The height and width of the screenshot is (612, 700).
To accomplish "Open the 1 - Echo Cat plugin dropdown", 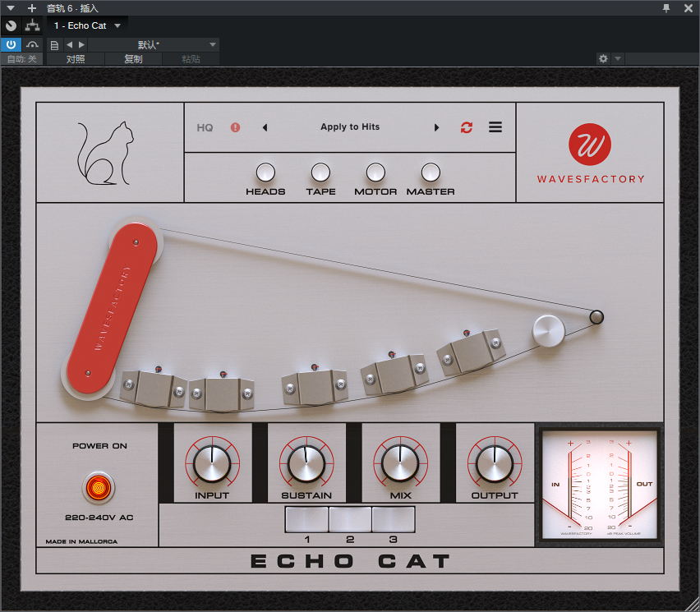I will click(87, 26).
